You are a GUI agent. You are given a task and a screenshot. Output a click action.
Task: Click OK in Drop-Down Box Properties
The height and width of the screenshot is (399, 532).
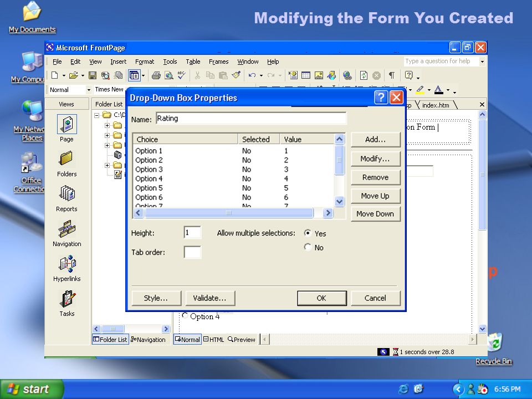click(x=321, y=298)
